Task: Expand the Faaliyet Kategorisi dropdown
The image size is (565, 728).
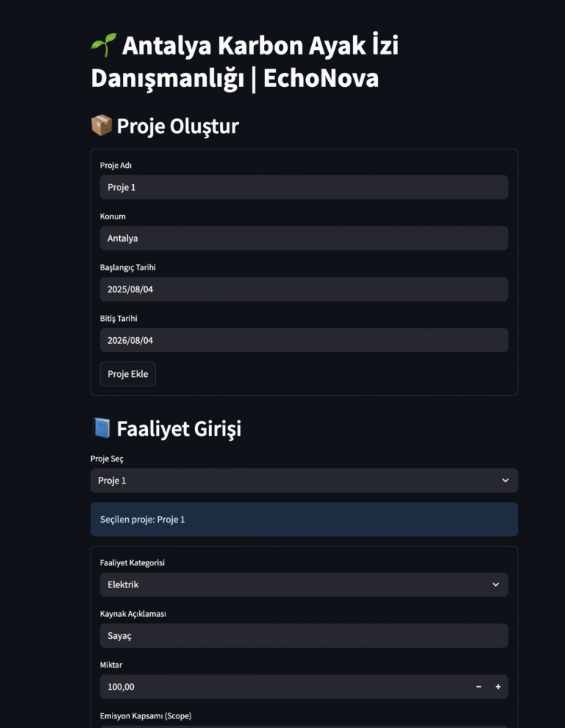Action: 304,584
